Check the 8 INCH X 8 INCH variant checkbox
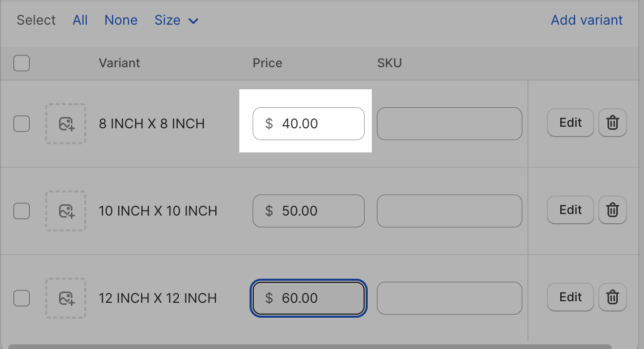Viewport: 644px width, 349px height. tap(22, 124)
